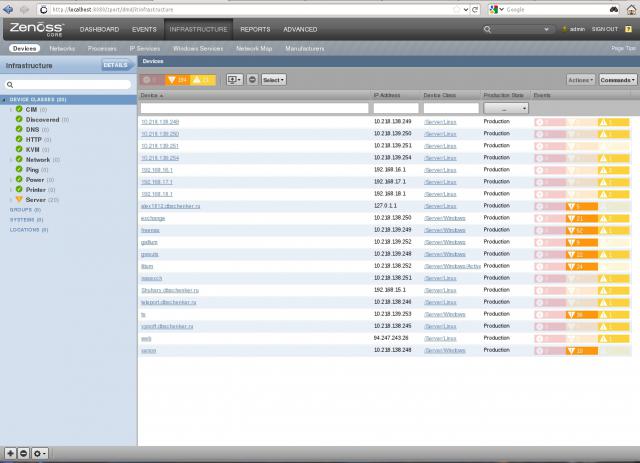Open the exchange device link
640x463 pixels.
tap(153, 218)
